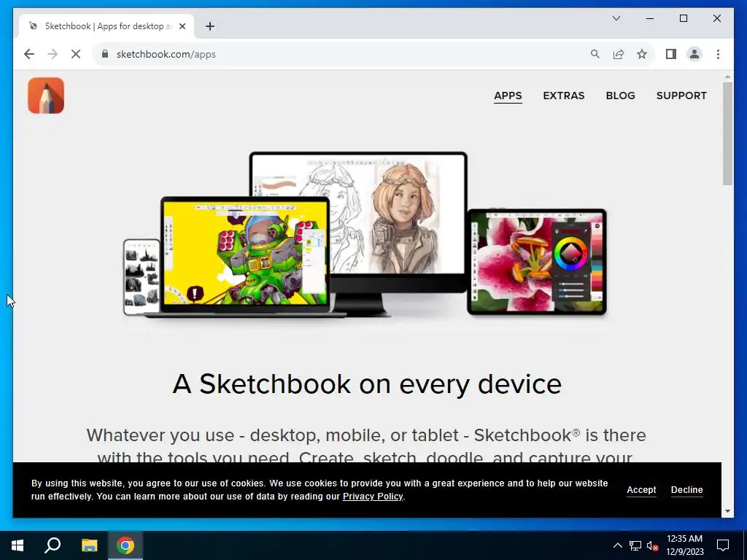Expand the tab search chevron
The width and height of the screenshot is (747, 560).
click(x=616, y=18)
